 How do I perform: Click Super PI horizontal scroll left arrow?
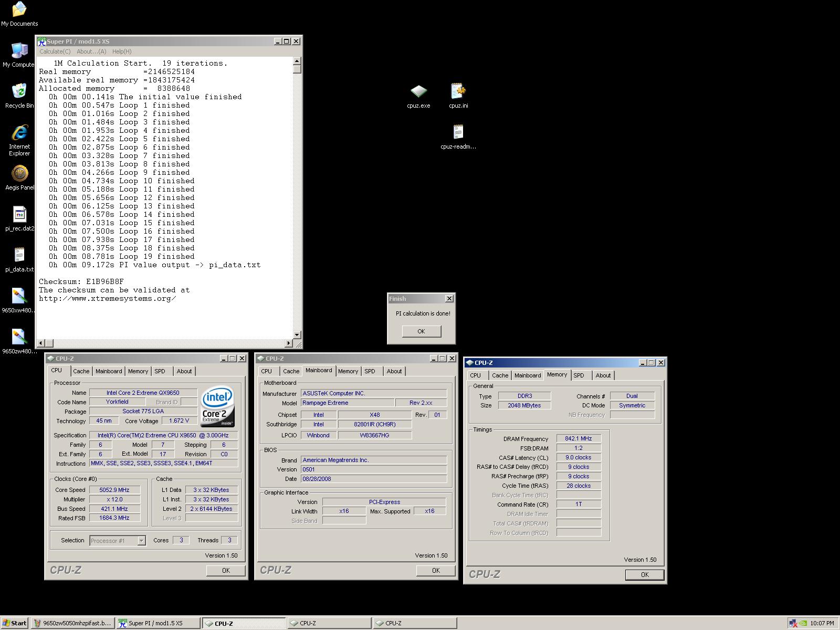click(40, 343)
